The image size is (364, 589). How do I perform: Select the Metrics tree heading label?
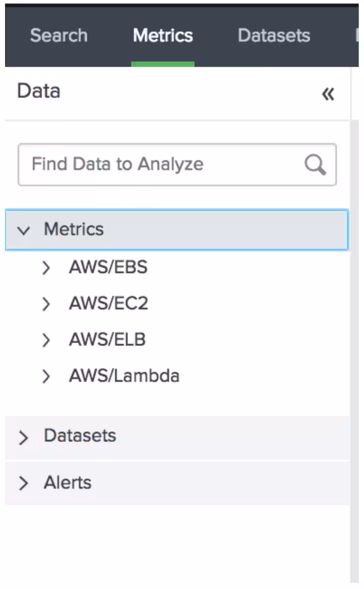pos(74,229)
